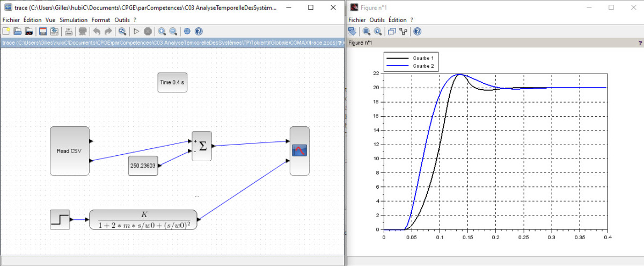Select the 250.23603 constant block
The height and width of the screenshot is (266, 644).
(143, 166)
